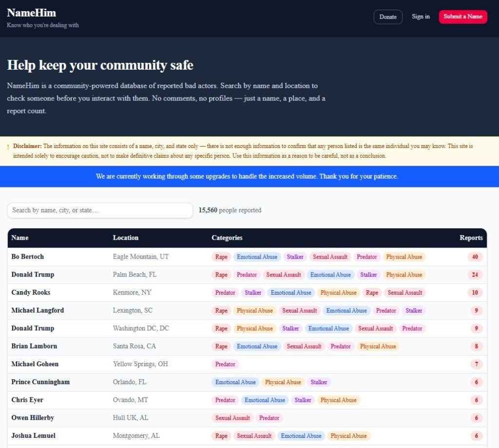Click the 15,560 people reported counter
The width and height of the screenshot is (499, 448).
(230, 210)
